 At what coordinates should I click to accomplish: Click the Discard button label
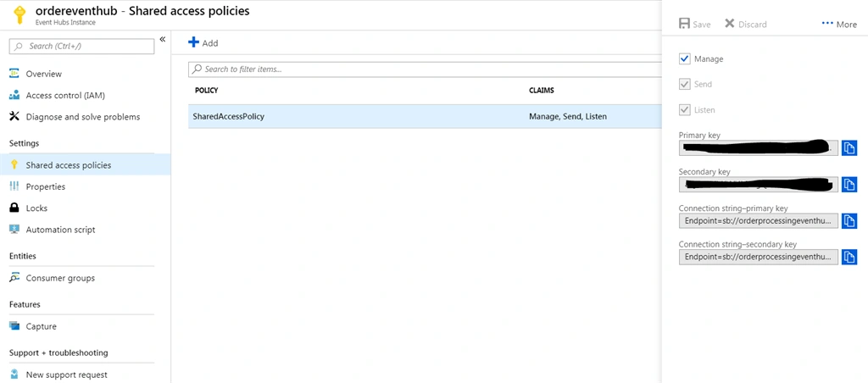pyautogui.click(x=753, y=25)
